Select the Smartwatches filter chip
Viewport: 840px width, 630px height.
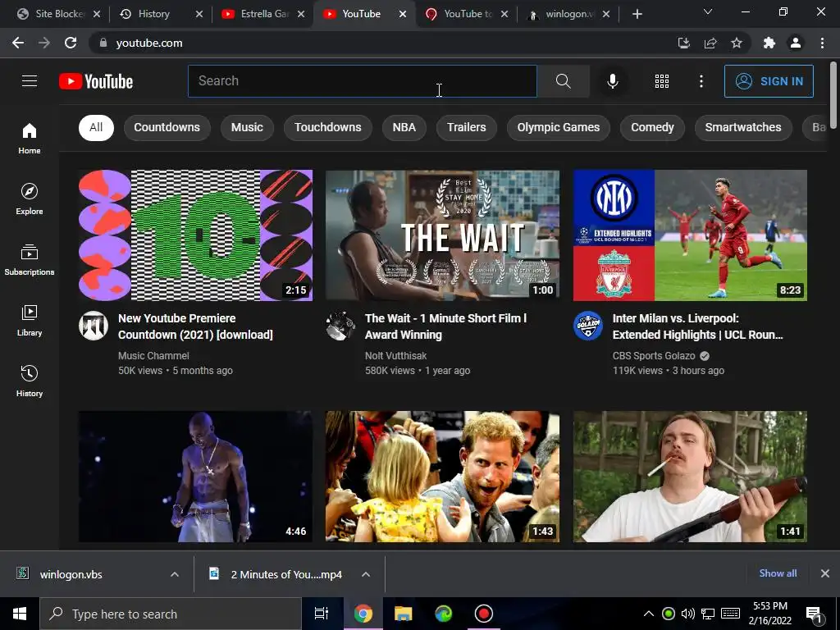[x=743, y=127]
